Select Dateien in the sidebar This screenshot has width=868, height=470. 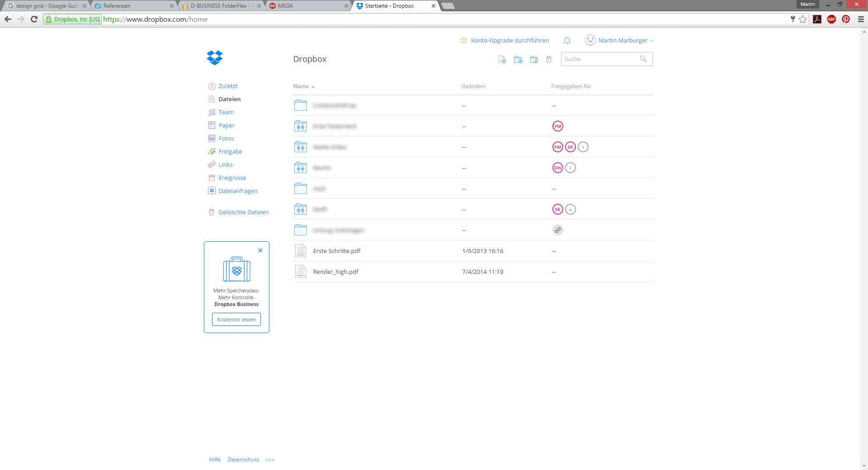pos(229,99)
